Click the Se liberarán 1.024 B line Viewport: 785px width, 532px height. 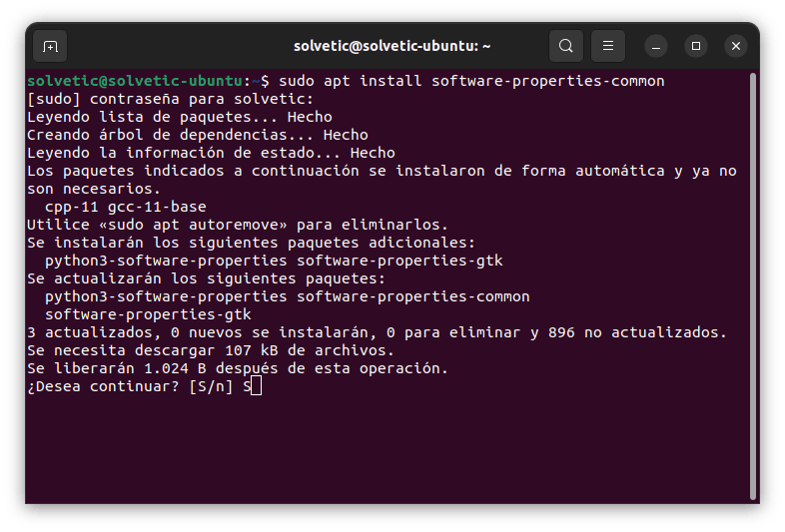click(237, 368)
